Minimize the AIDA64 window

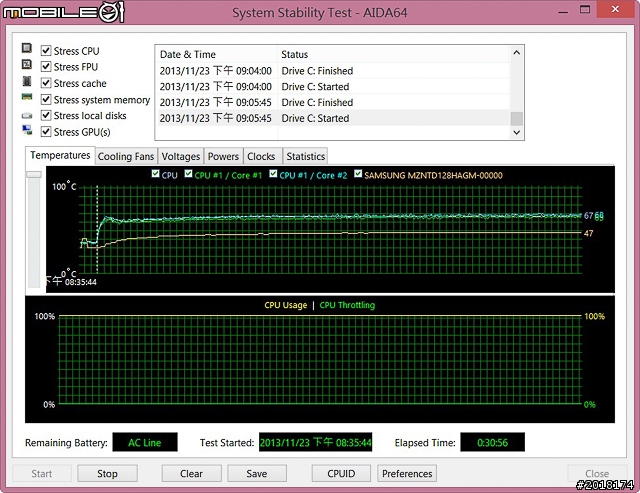(563, 11)
